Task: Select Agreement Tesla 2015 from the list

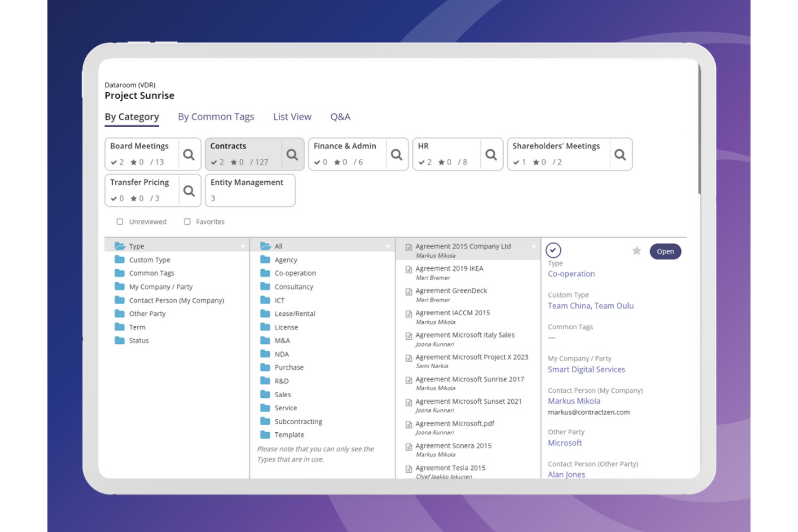Action: 451,468
